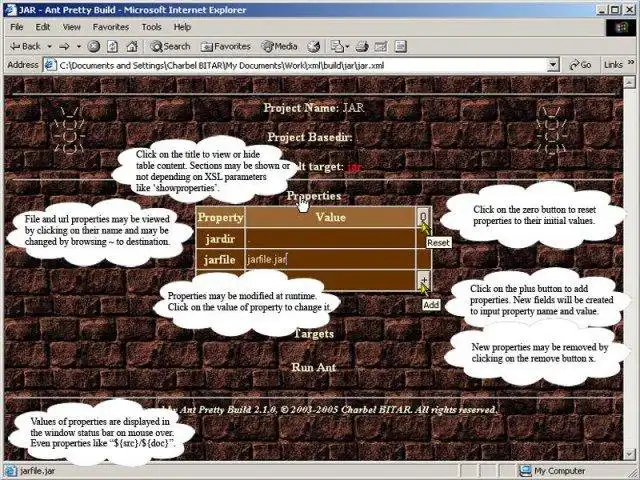The width and height of the screenshot is (640, 480).
Task: Open the Media pane
Action: click(x=279, y=47)
